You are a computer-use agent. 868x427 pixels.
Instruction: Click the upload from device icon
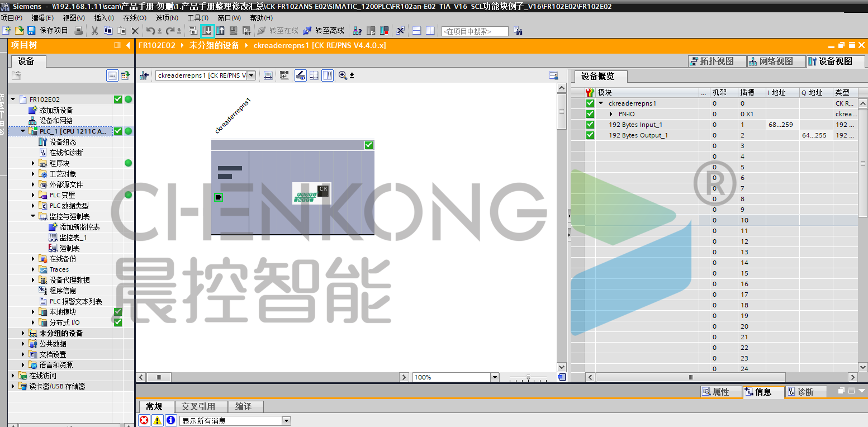[x=221, y=30]
